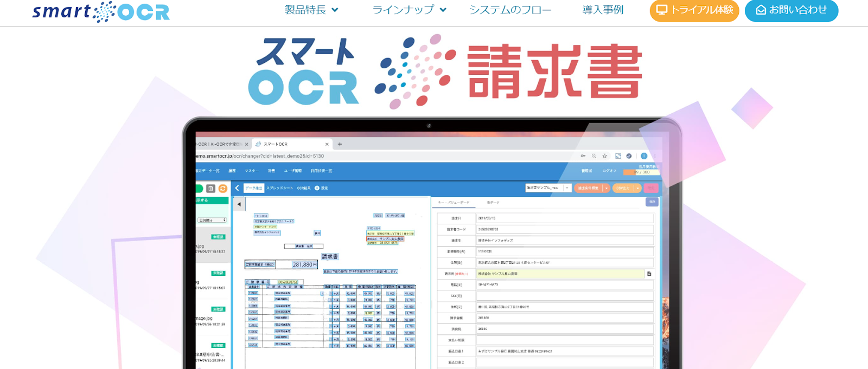Click the blue お問い合わせ button
The height and width of the screenshot is (369, 868).
click(x=792, y=10)
